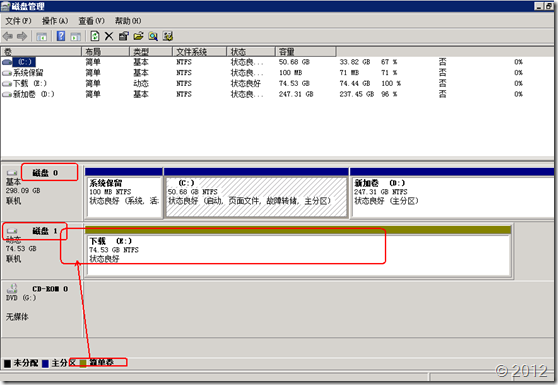Select the (C:) 50.68 GB partition block
The height and width of the screenshot is (385, 558).
pos(256,193)
